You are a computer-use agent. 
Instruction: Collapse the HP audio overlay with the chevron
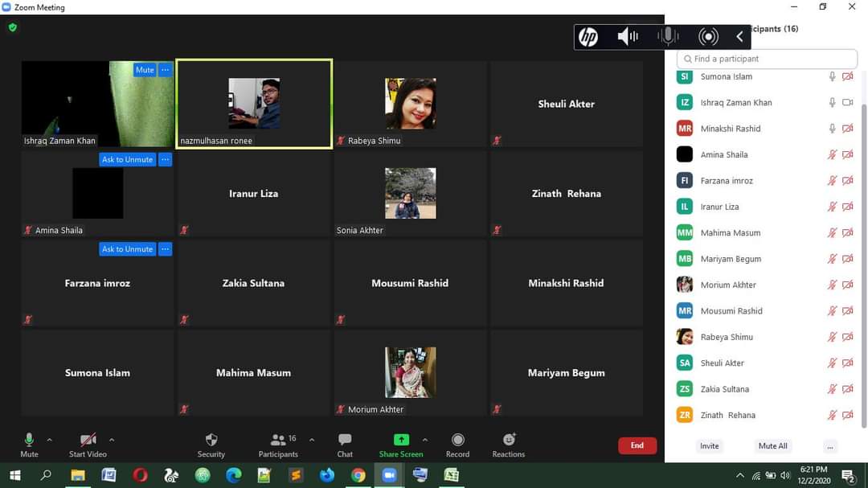739,36
